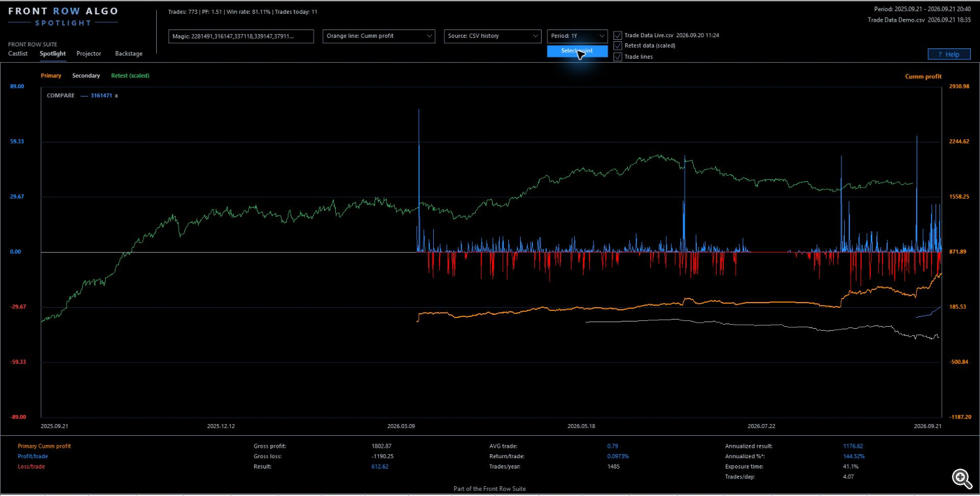Viewport: 980px width, 496px height.
Task: Click the Exposure time value 41.1%
Action: point(851,467)
